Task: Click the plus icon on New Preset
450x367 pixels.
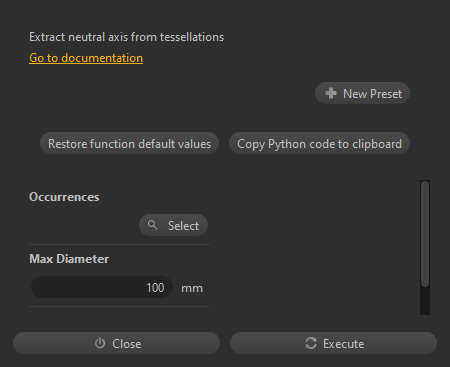Action: pyautogui.click(x=331, y=93)
